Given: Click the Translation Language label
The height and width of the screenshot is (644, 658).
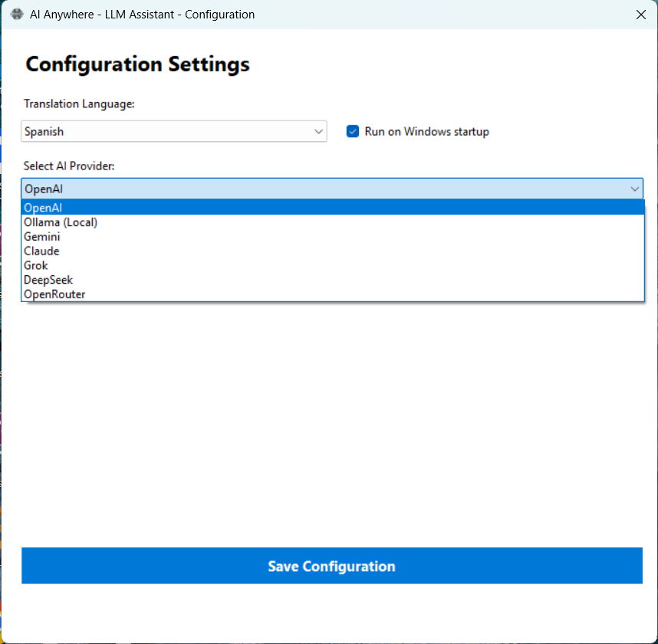Looking at the screenshot, I should (x=79, y=104).
